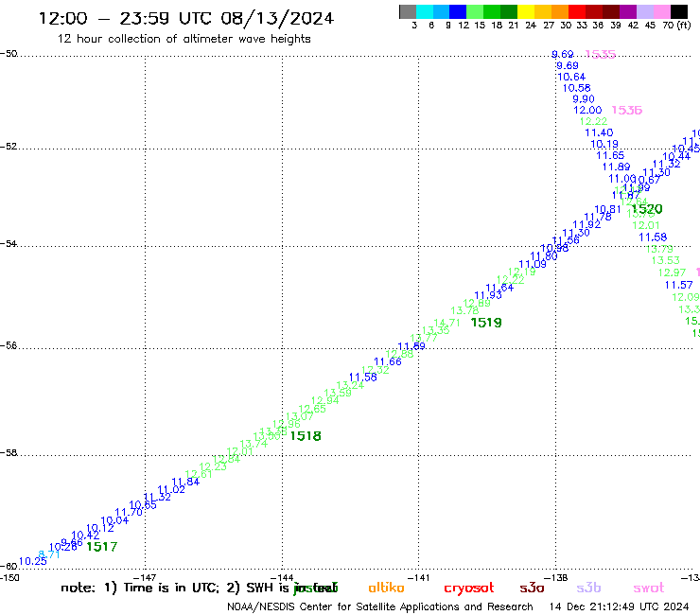700x615 pixels.
Task: Click wave height value 11.65
Action: [610, 155]
